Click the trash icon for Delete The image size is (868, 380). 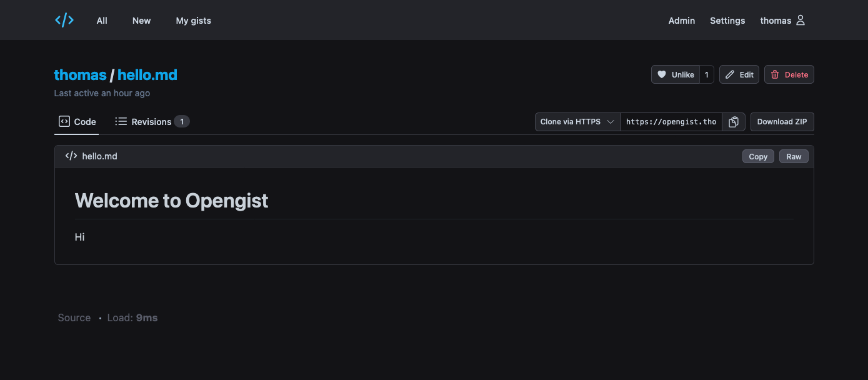click(775, 74)
